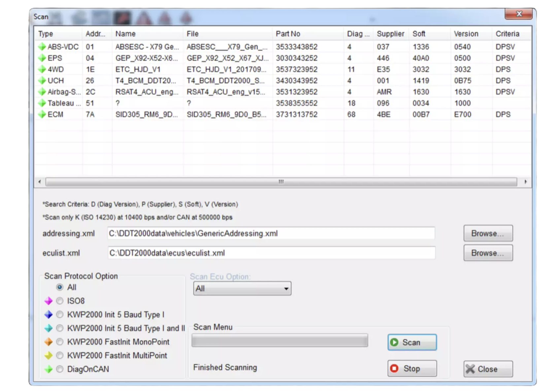559x392 pixels.
Task: Click the horizontal scrollbar thumb of the list
Action: coord(281,182)
